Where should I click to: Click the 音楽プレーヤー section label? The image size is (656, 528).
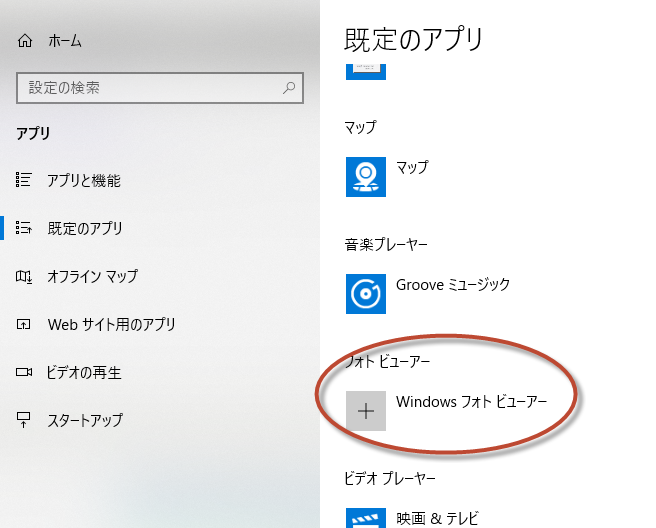(386, 244)
